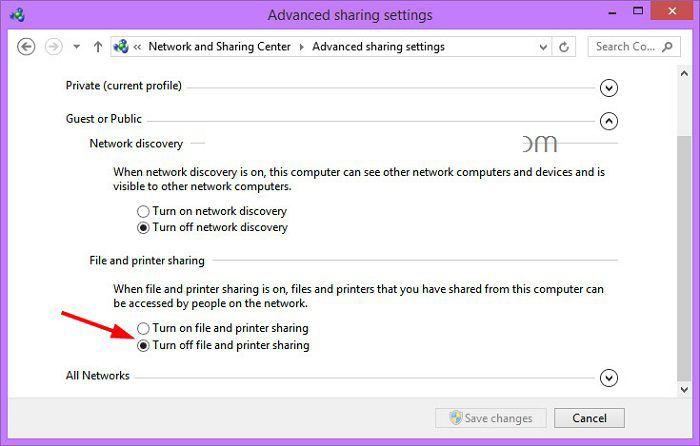Refresh the Advanced sharing settings page
The height and width of the screenshot is (446, 700).
click(564, 46)
